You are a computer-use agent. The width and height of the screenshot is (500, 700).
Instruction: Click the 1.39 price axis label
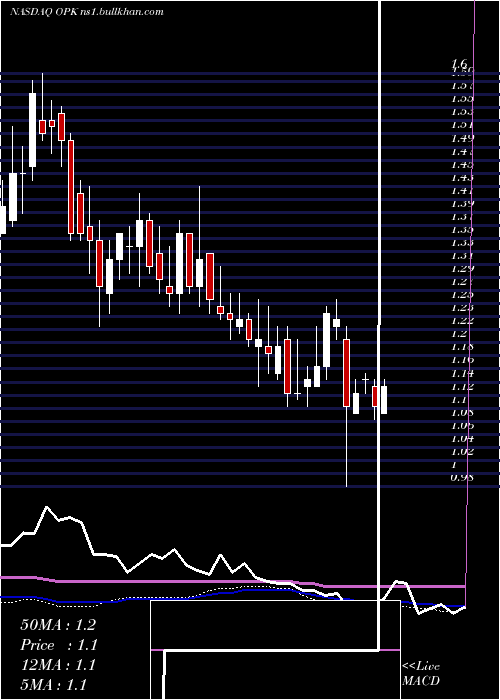pyautogui.click(x=462, y=204)
